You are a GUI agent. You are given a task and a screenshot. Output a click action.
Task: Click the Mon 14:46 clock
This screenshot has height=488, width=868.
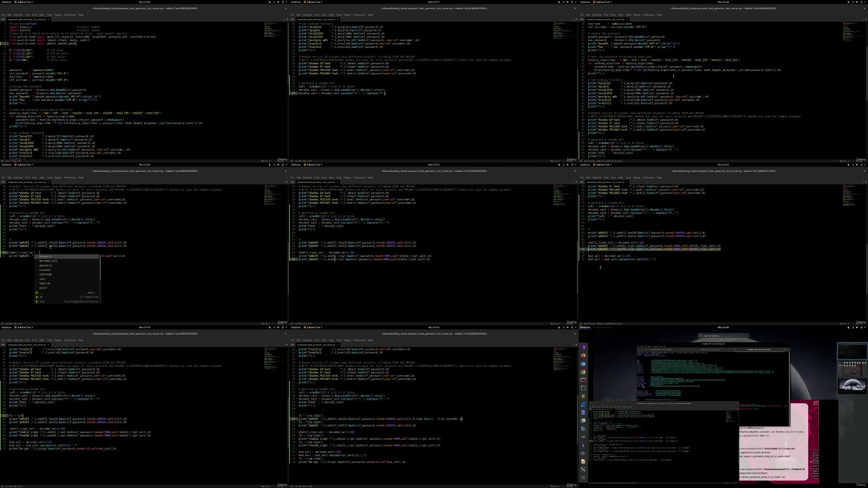click(x=723, y=327)
